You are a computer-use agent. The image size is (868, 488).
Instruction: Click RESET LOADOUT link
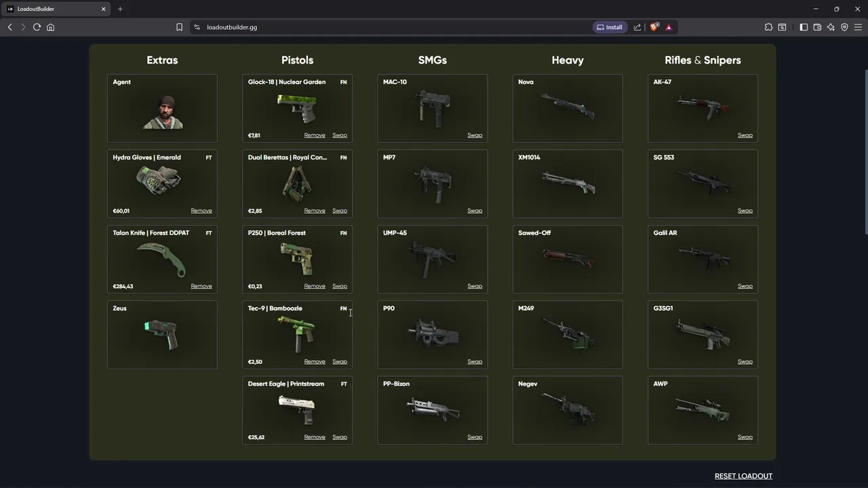(743, 476)
